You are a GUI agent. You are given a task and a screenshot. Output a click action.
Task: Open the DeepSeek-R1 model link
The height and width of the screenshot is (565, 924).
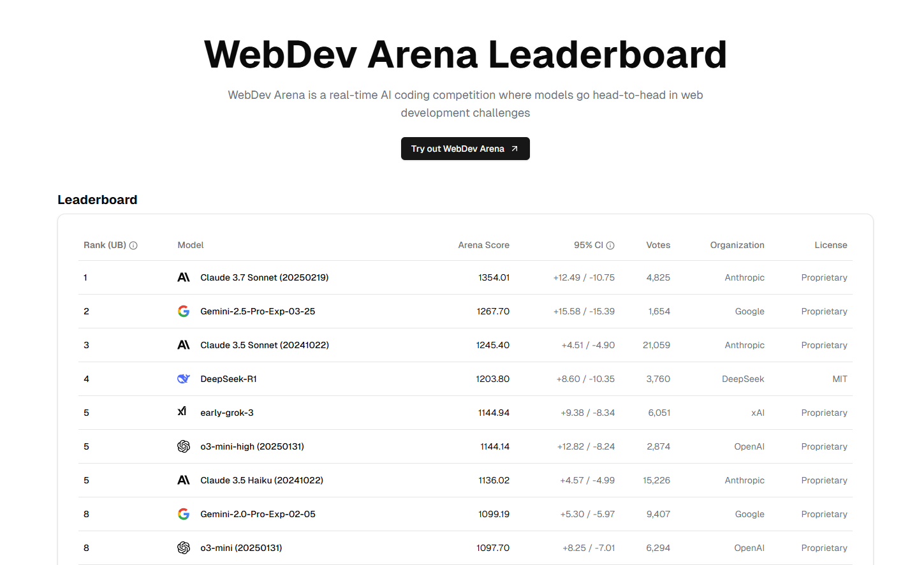228,379
